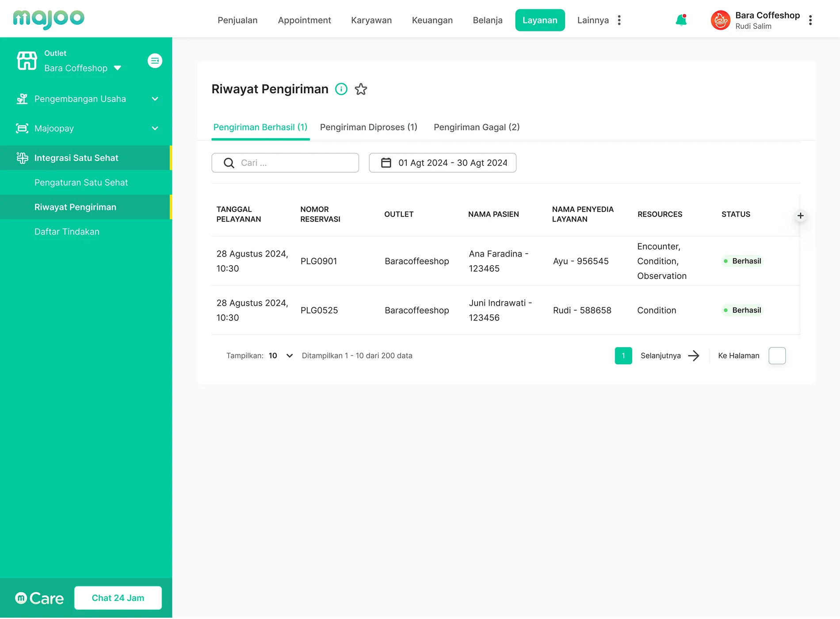Image resolution: width=840 pixels, height=619 pixels.
Task: Open the Keuangan menu
Action: 432,20
